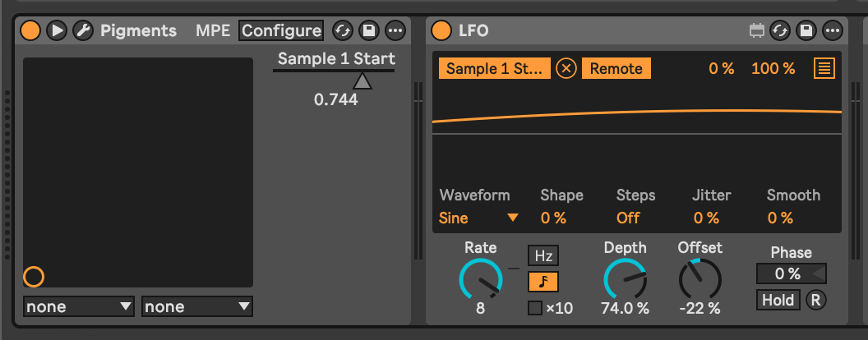
Task: Hot-swap LFO preset icon
Action: coord(780,30)
